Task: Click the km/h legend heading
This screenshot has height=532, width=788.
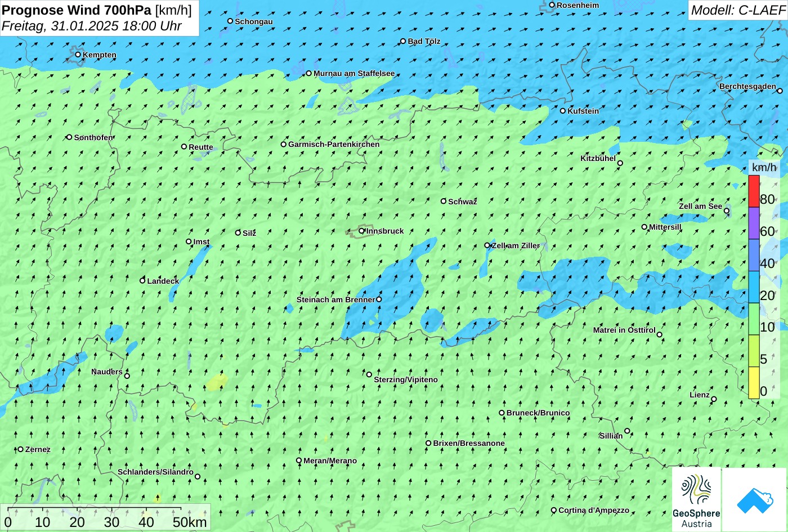Action: (x=764, y=167)
